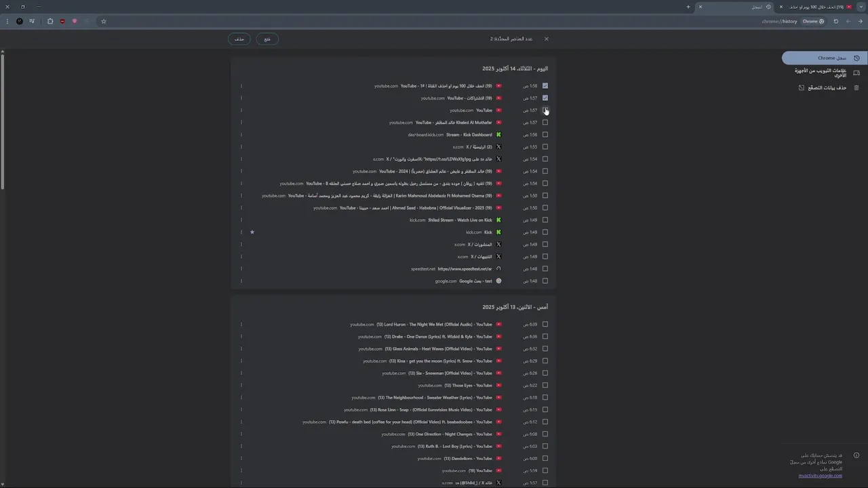
Task: Bookmark this page with the star icon
Action: (104, 21)
